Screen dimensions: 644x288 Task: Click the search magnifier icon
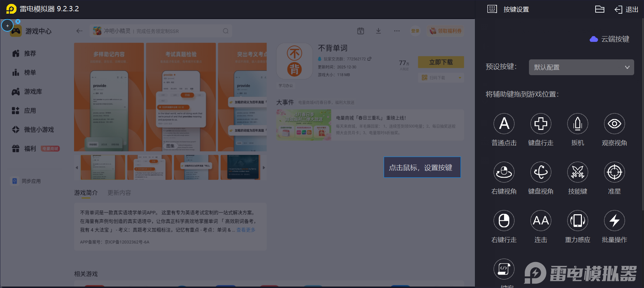(226, 31)
